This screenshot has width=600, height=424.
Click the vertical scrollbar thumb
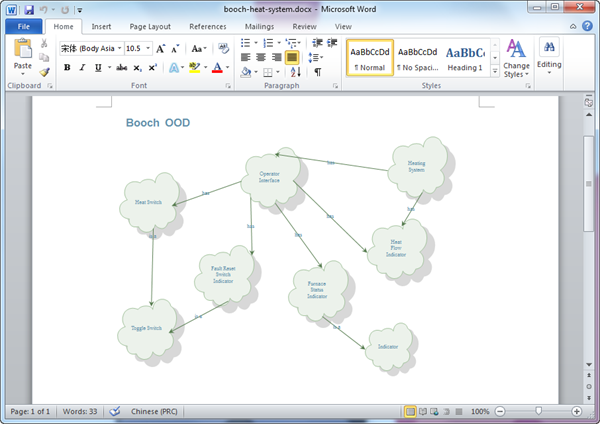pyautogui.click(x=589, y=184)
